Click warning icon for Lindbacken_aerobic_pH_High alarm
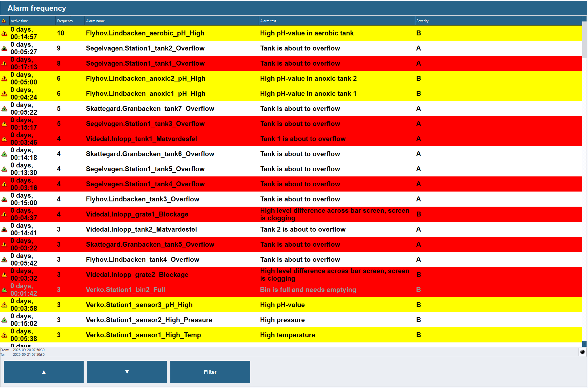Image resolution: width=588 pixels, height=388 pixels. (4, 33)
